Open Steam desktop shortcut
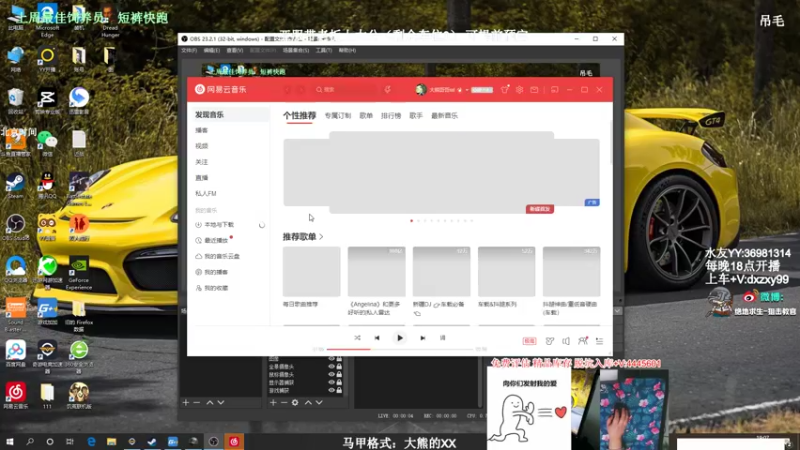This screenshot has height=450, width=800. click(15, 186)
